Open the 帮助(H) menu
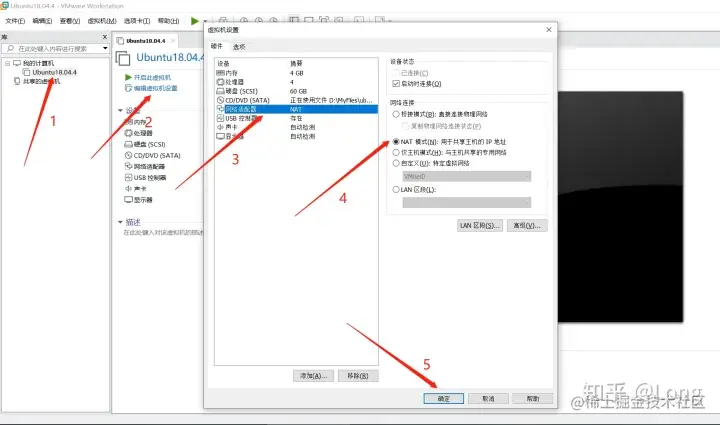This screenshot has width=720, height=425. (169, 21)
